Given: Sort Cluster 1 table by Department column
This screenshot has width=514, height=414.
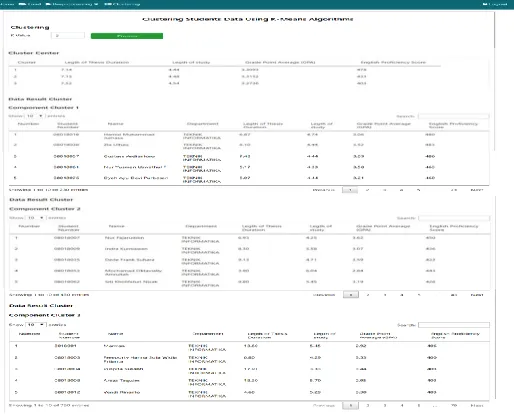Looking at the screenshot, I should click(x=202, y=124).
